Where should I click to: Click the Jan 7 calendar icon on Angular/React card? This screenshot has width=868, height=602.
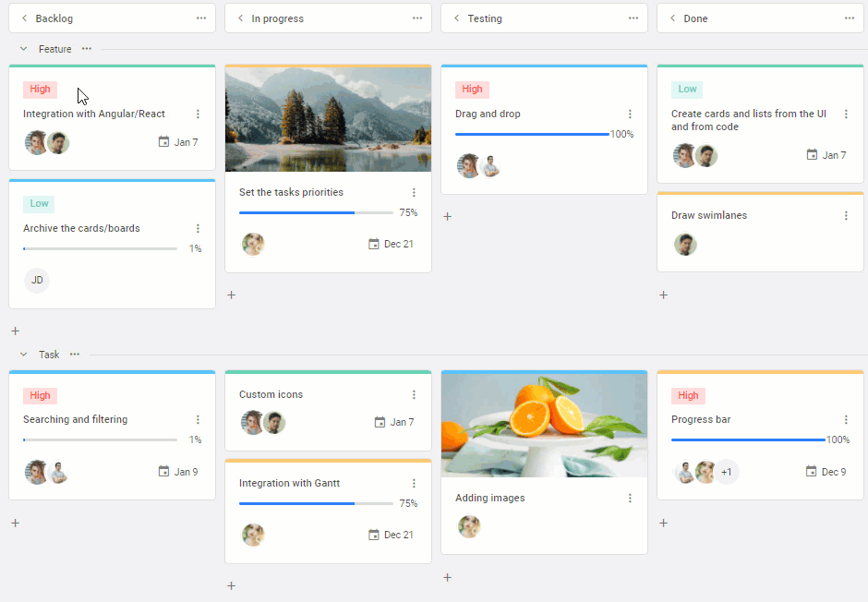point(163,142)
